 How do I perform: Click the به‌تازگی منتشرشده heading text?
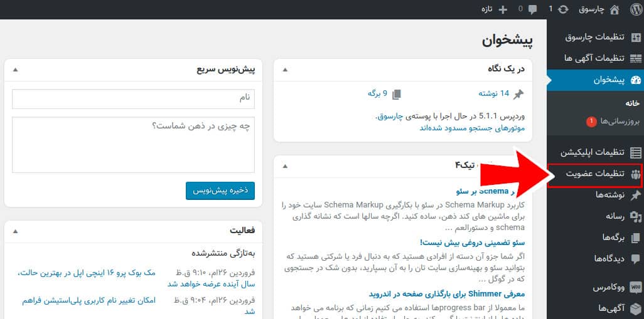223,253
